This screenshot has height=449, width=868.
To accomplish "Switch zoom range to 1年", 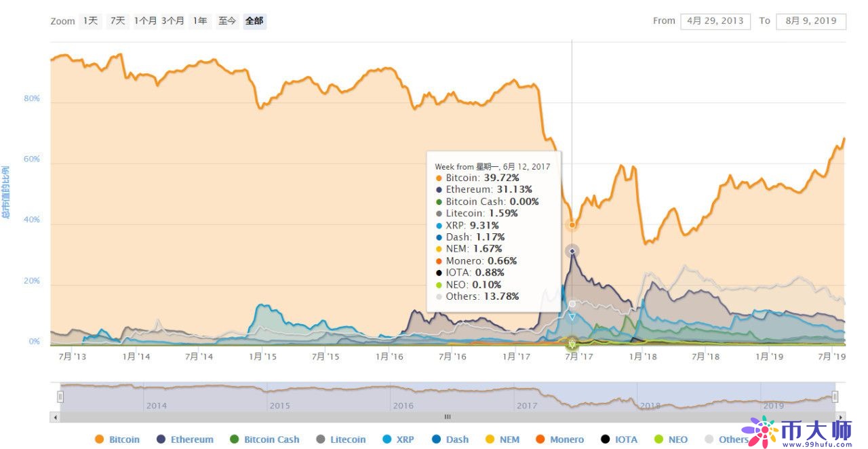I will (x=199, y=21).
